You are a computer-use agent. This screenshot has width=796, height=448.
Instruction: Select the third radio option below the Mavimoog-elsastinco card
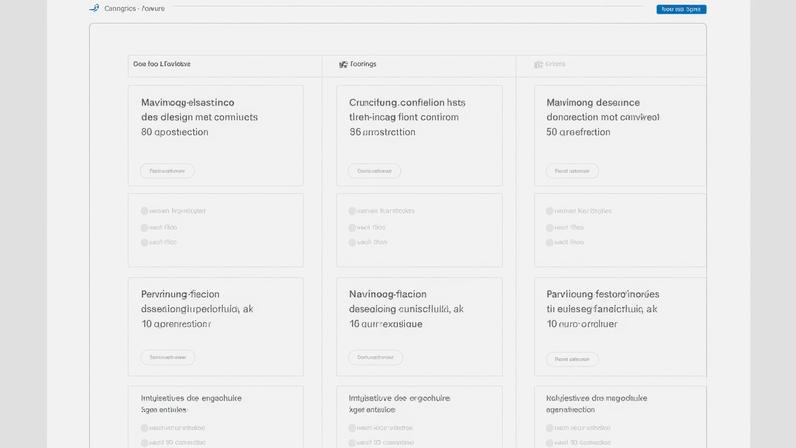tap(145, 242)
